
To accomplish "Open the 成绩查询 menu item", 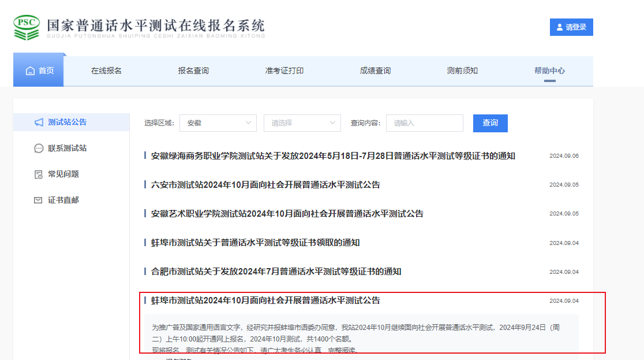I will [376, 70].
